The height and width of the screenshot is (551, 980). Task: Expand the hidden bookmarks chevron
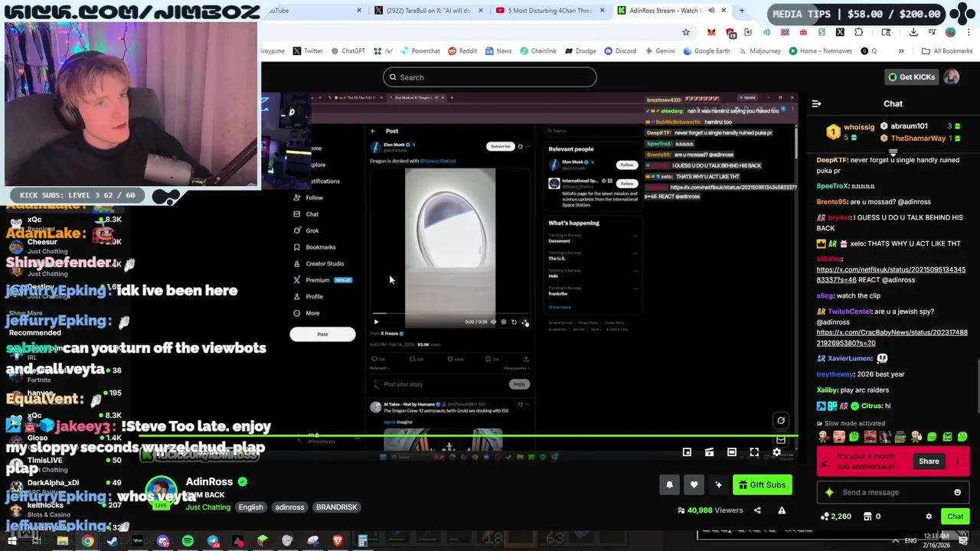[901, 51]
